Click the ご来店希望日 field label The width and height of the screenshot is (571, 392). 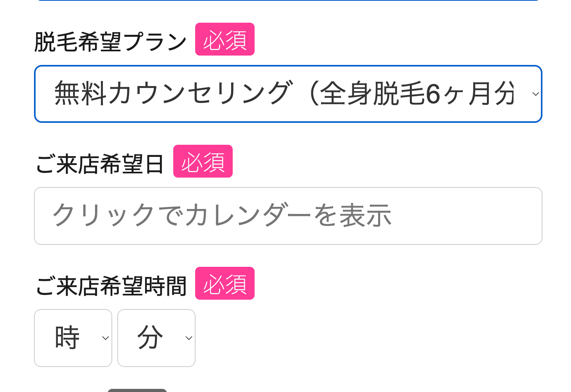point(100,164)
